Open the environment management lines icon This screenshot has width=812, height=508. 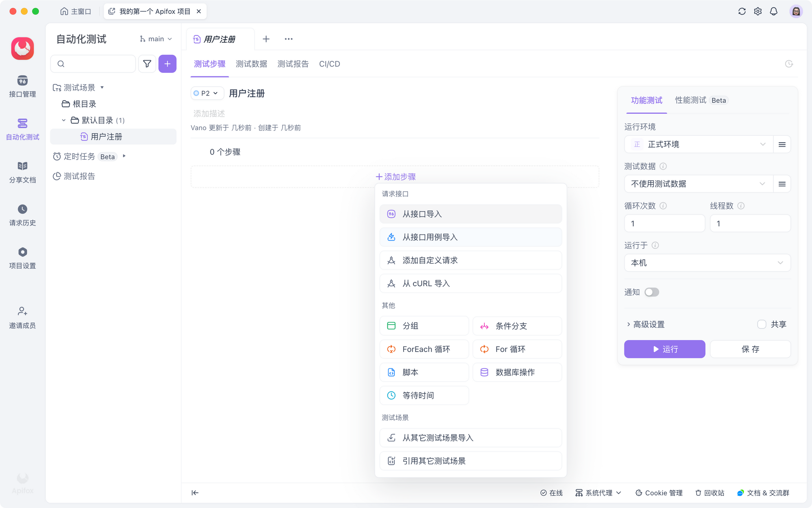[782, 145]
